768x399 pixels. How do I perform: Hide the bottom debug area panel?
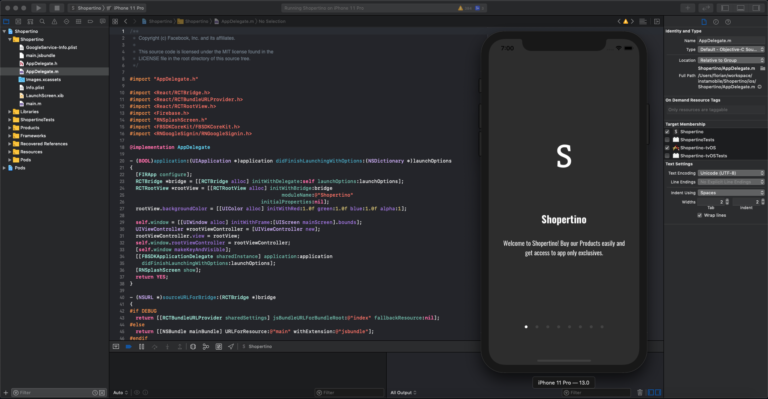pos(741,8)
